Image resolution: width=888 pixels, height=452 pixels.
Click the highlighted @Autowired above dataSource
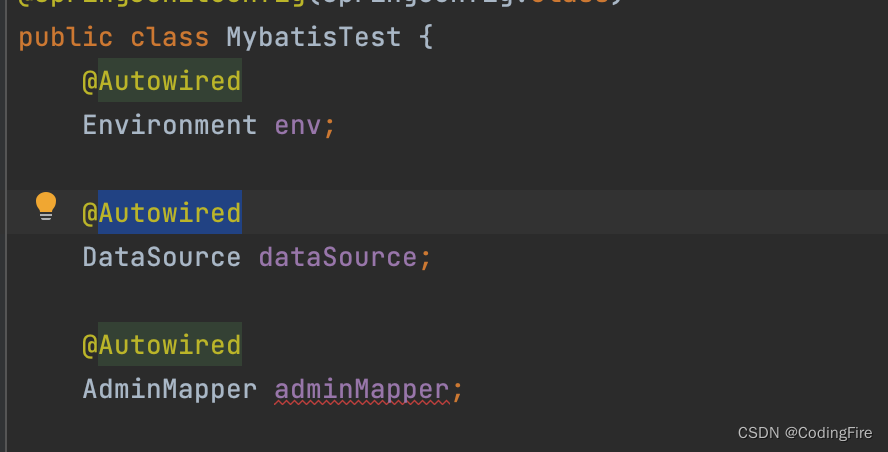162,213
